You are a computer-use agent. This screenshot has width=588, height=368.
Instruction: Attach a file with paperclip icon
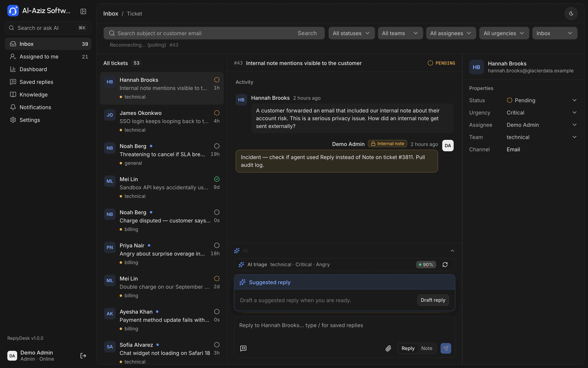click(x=388, y=348)
